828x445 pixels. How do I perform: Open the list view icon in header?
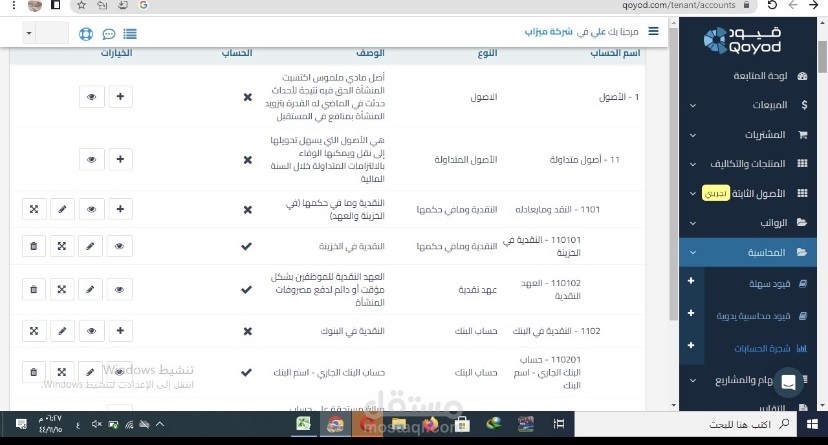click(x=130, y=34)
